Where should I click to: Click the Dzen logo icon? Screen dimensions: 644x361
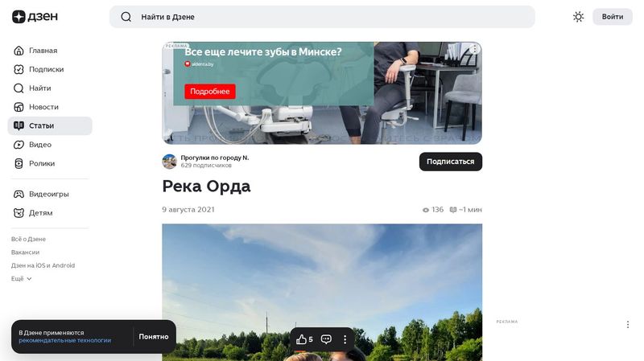pos(19,16)
